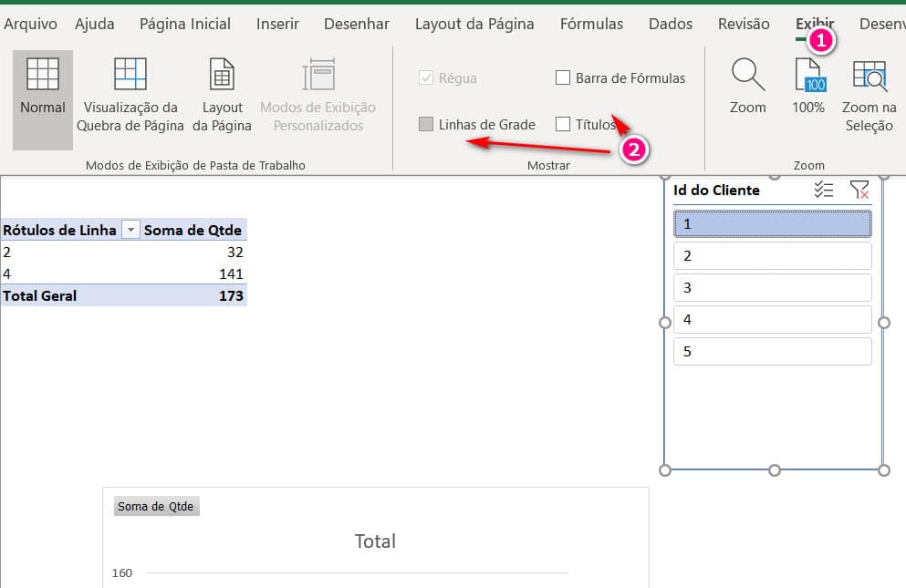Switch to Layout da Página ribbon tab
This screenshot has height=588, width=906.
coord(474,24)
